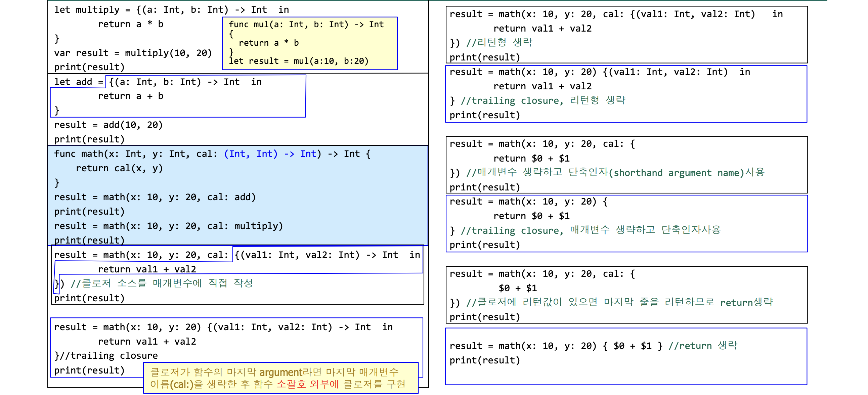Click the 'let add =' closure text

(x=79, y=82)
